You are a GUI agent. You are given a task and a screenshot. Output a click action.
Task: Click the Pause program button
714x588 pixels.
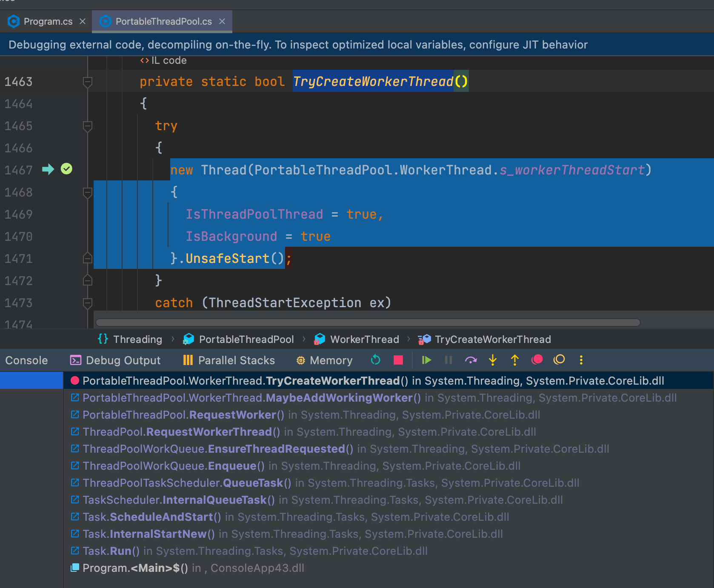(448, 360)
